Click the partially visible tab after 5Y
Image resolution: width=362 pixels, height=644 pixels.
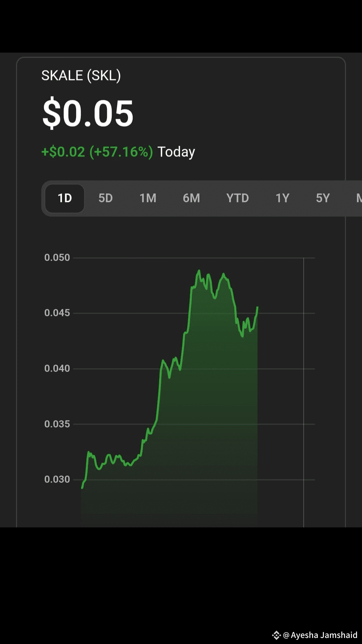coord(358,198)
